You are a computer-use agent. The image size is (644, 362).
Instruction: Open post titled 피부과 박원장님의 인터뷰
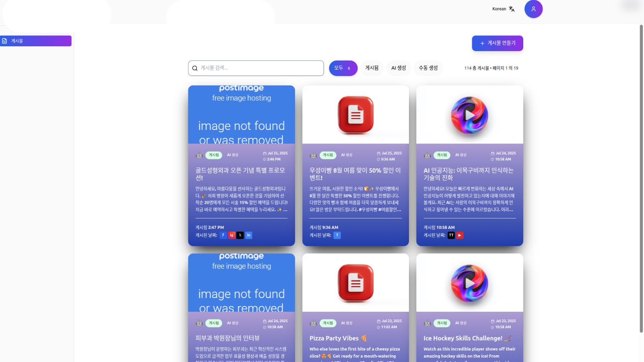point(227,338)
